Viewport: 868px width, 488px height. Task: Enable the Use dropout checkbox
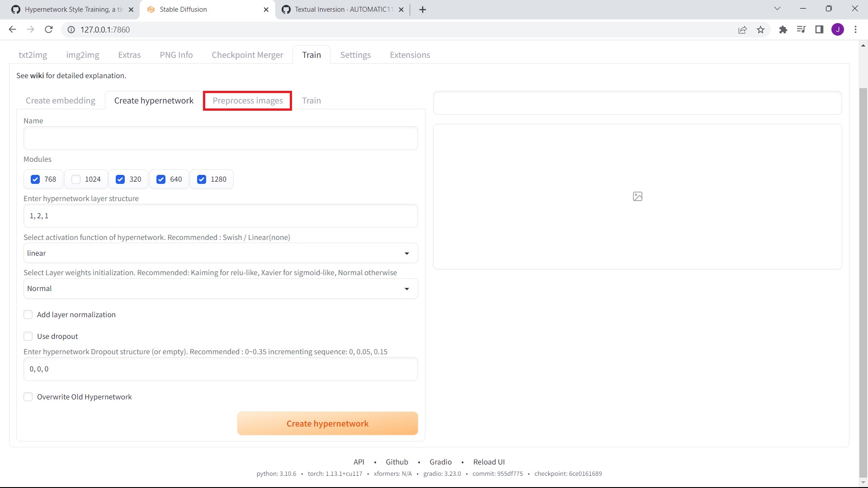click(28, 336)
